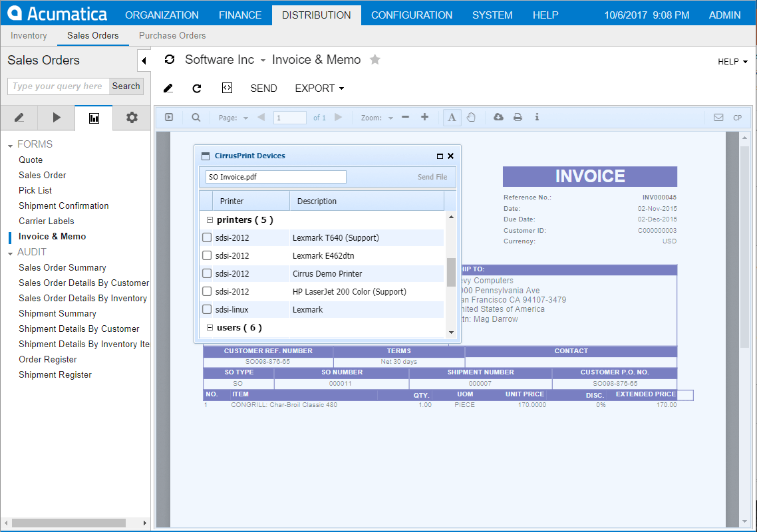757x532 pixels.
Task: Open the Pick List form
Action: (35, 190)
